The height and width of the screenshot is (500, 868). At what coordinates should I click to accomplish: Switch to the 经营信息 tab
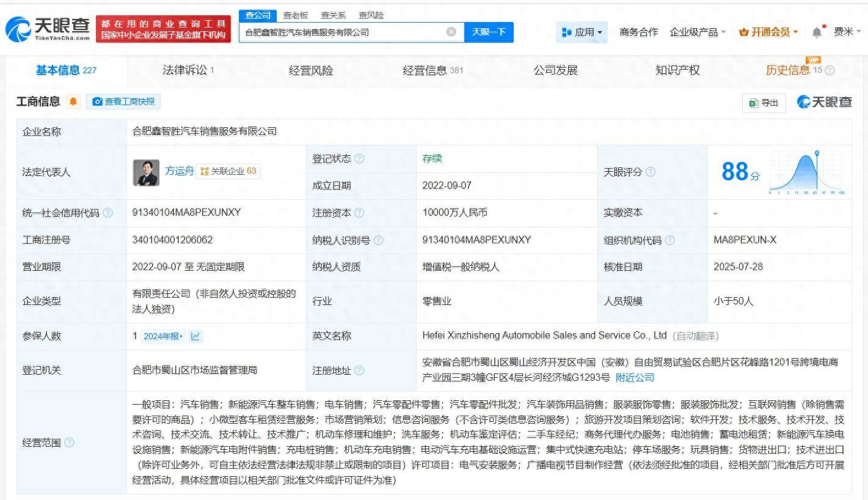coord(433,70)
